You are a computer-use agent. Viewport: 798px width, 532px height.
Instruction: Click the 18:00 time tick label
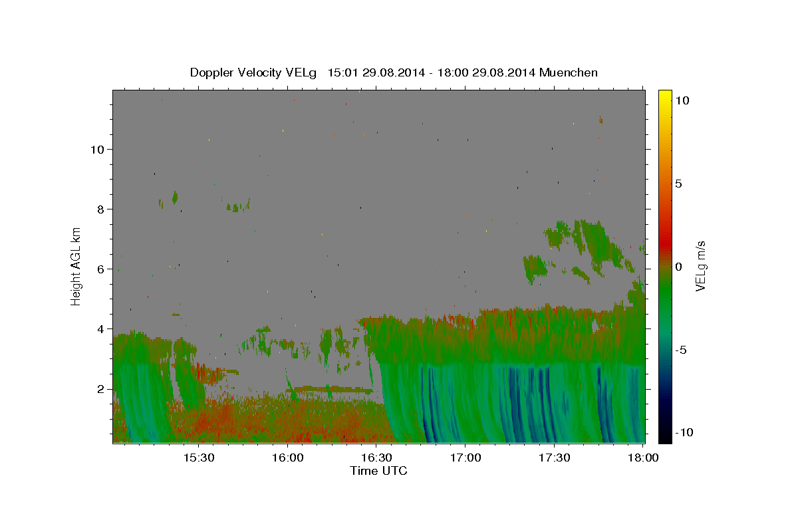pyautogui.click(x=643, y=458)
